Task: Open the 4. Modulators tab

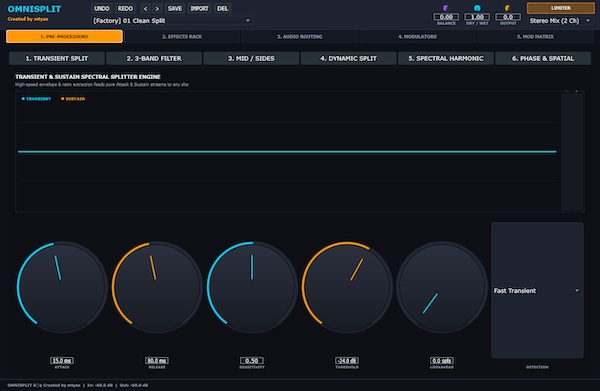Action: coord(417,36)
